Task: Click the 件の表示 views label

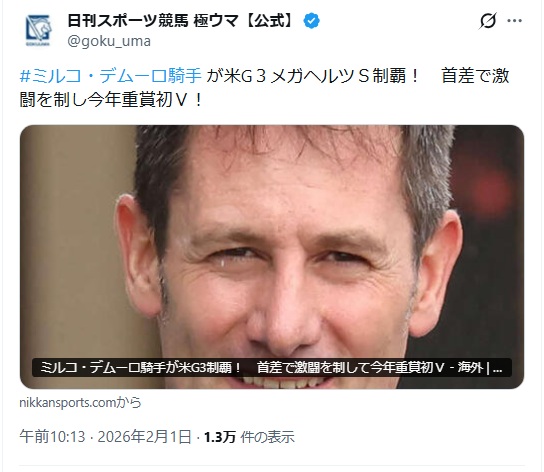Action: coord(267,437)
